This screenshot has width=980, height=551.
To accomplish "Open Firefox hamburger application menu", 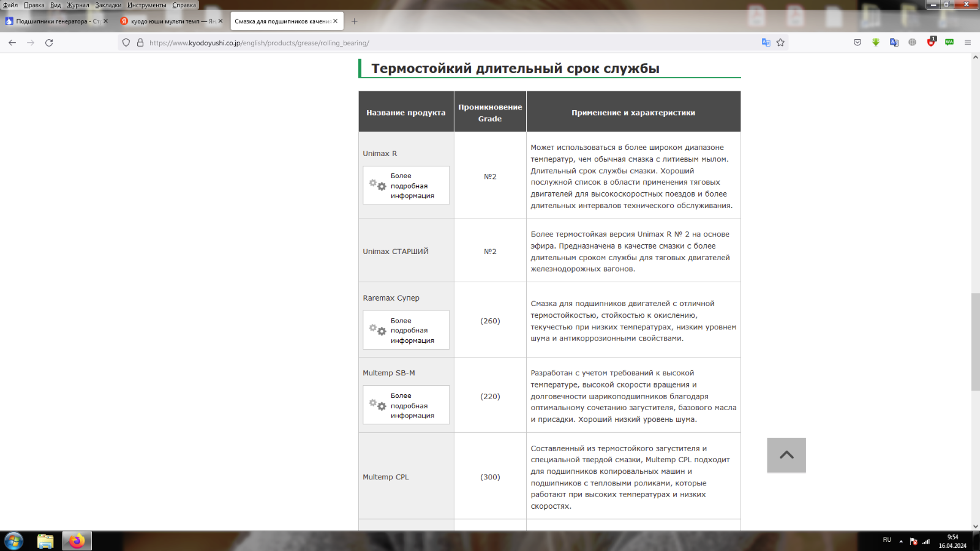I will (968, 43).
